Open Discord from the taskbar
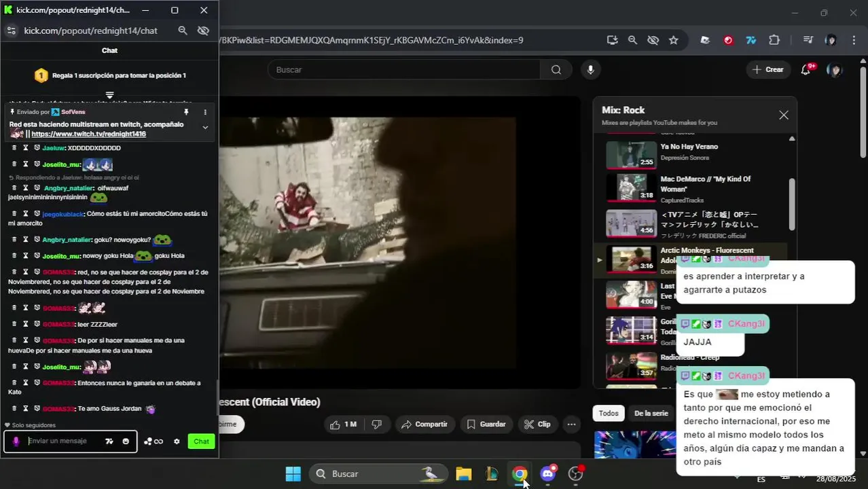Viewport: 868px width, 489px height. tap(548, 474)
